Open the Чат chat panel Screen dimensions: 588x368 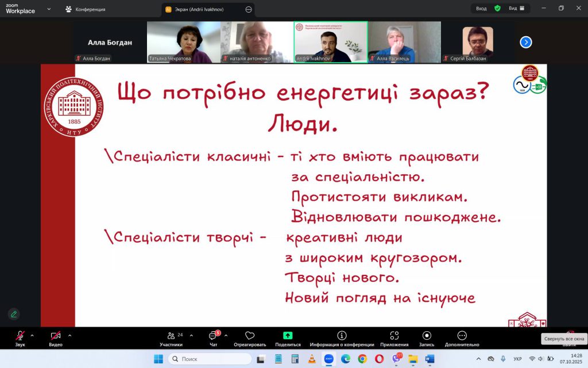click(214, 338)
